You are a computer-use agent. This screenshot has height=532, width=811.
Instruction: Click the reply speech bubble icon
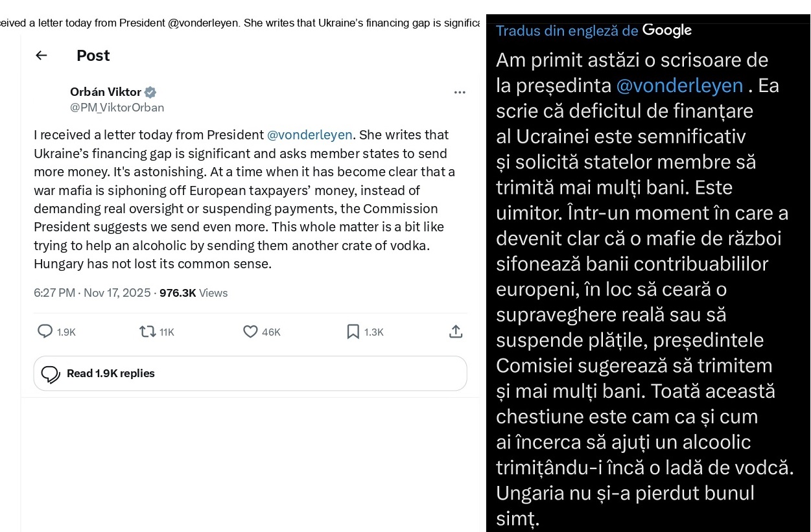(45, 332)
